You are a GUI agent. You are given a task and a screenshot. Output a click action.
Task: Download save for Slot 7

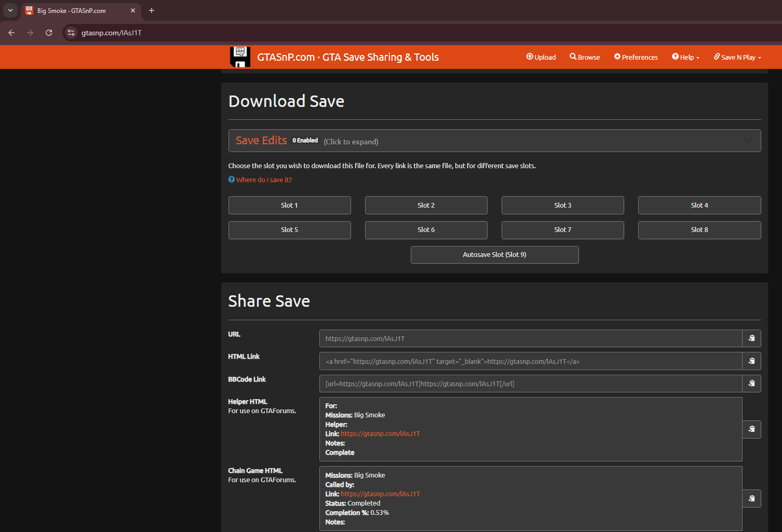click(x=562, y=230)
